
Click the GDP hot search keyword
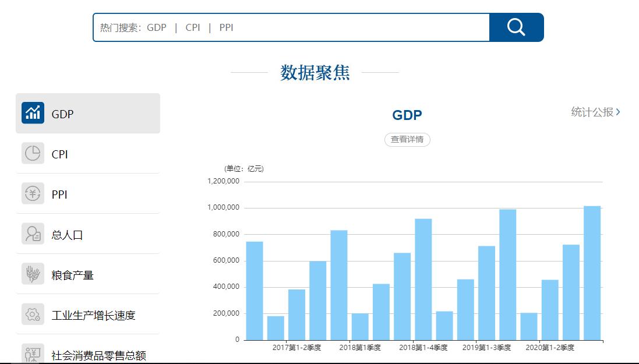coord(156,27)
